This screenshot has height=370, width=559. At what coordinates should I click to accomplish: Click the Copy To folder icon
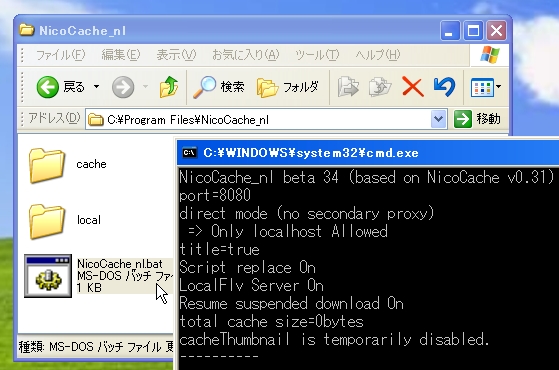coord(380,87)
